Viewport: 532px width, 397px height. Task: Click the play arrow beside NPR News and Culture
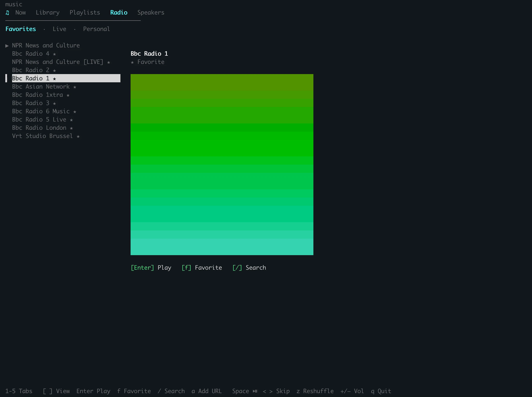point(7,46)
